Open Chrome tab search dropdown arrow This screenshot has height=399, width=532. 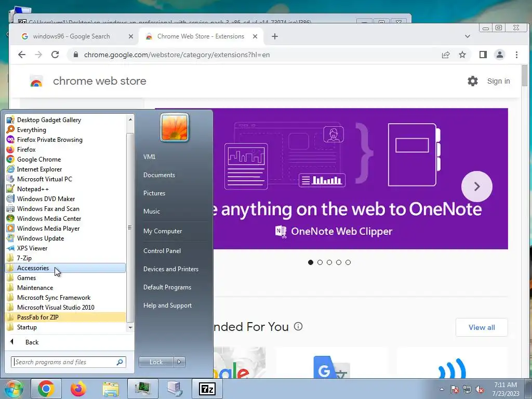[467, 36]
